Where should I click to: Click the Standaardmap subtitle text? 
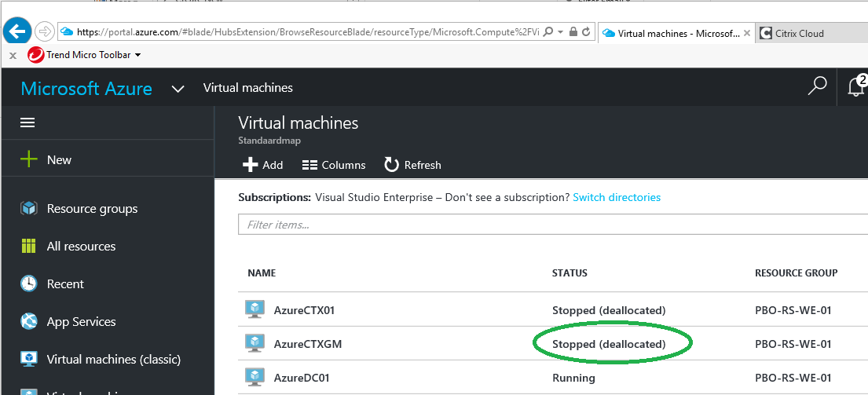(x=269, y=141)
